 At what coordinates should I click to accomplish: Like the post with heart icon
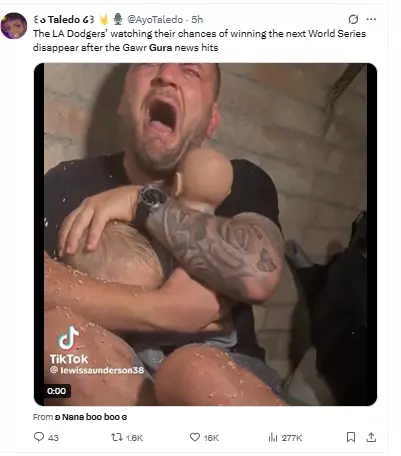195,437
